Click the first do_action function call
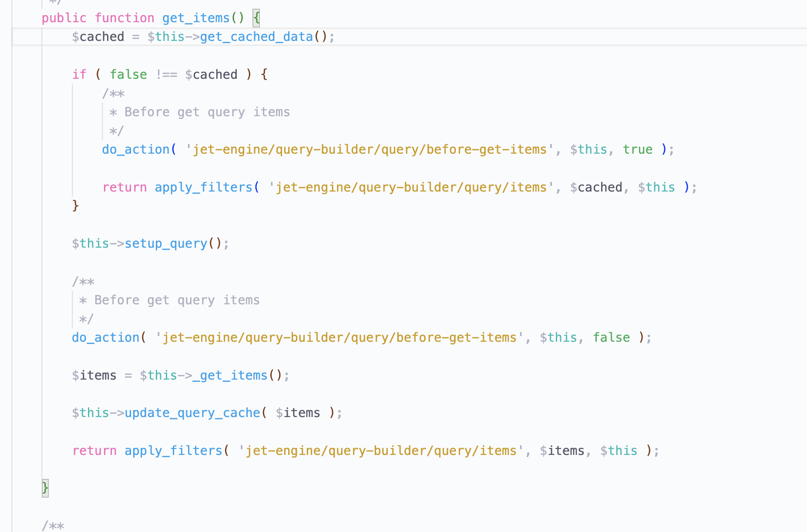The image size is (807, 532). pos(136,149)
